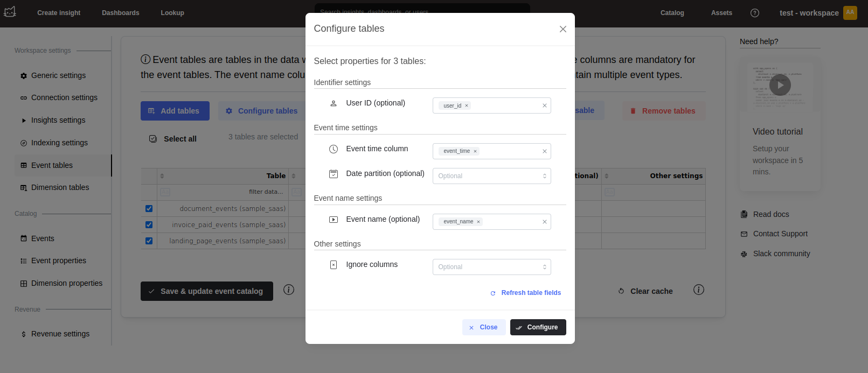This screenshot has height=373, width=868.
Task: Click the info icon next to Clear cache
Action: tap(698, 290)
